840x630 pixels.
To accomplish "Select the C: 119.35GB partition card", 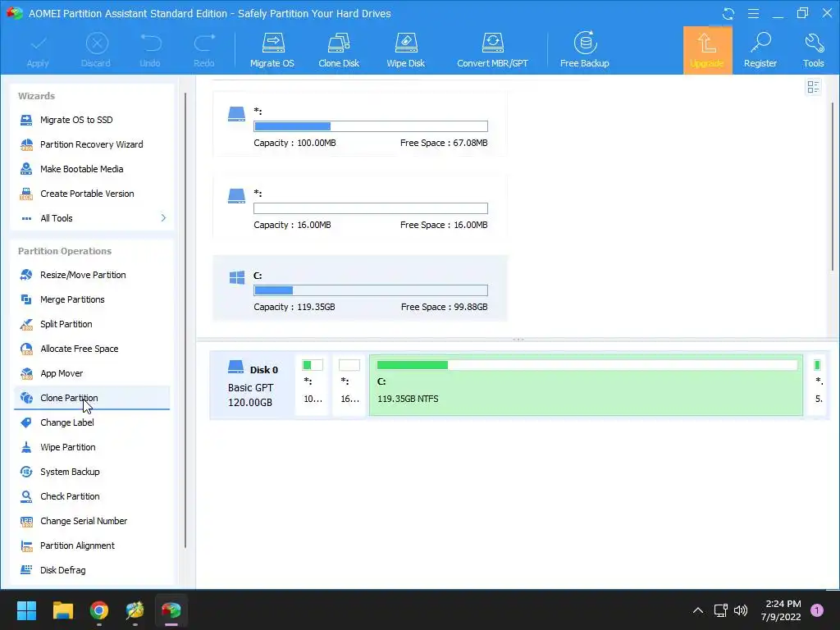I will (360, 288).
